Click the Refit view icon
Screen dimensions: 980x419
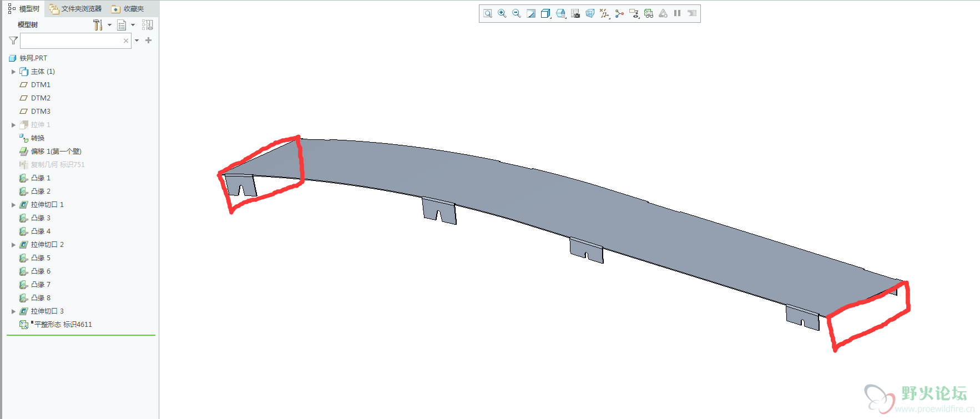pyautogui.click(x=488, y=13)
